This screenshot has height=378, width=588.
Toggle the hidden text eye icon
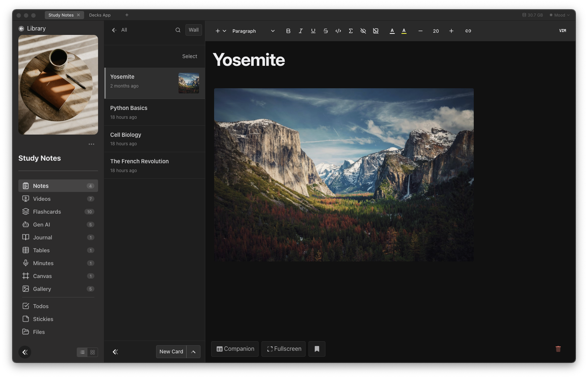coord(363,31)
